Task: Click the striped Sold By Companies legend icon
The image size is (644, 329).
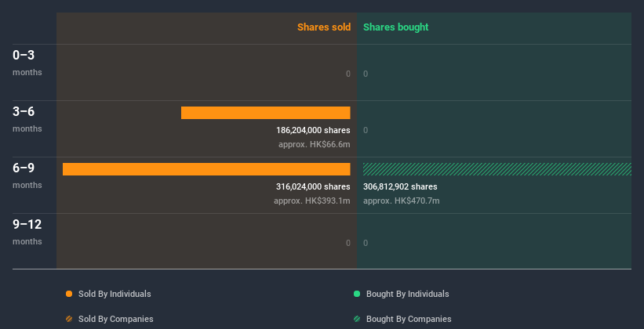Action: [69, 319]
